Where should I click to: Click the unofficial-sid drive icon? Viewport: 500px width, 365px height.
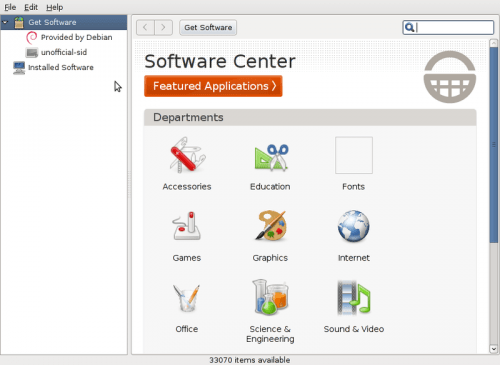pyautogui.click(x=32, y=53)
